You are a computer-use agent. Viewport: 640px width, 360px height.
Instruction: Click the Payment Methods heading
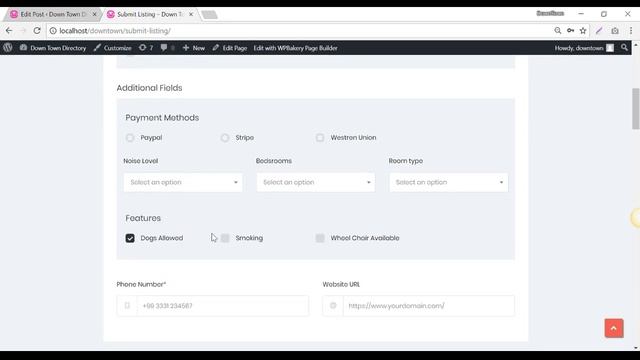point(162,118)
